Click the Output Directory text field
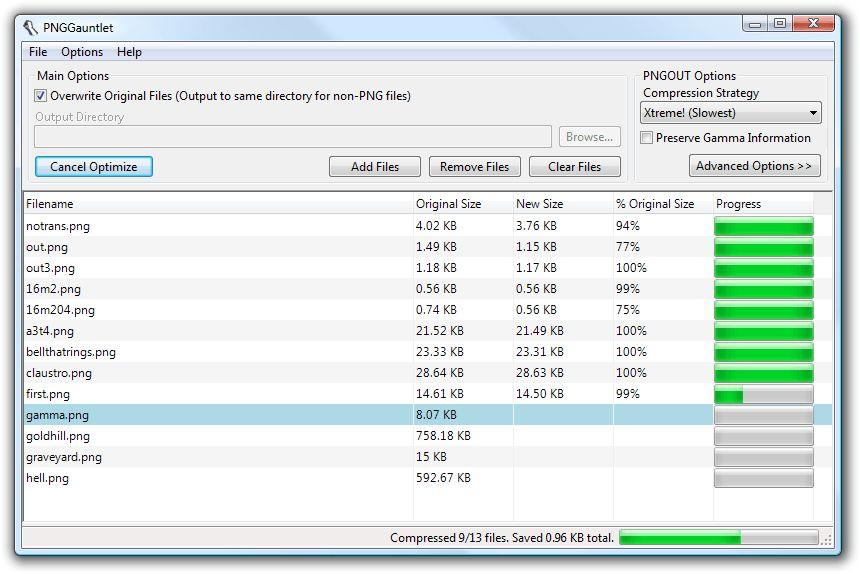 click(293, 137)
